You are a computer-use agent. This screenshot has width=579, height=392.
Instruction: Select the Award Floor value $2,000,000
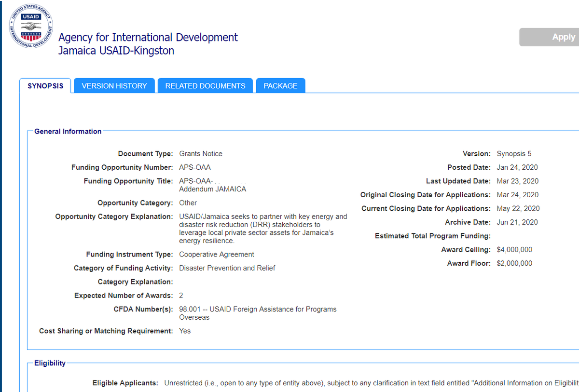click(x=514, y=263)
